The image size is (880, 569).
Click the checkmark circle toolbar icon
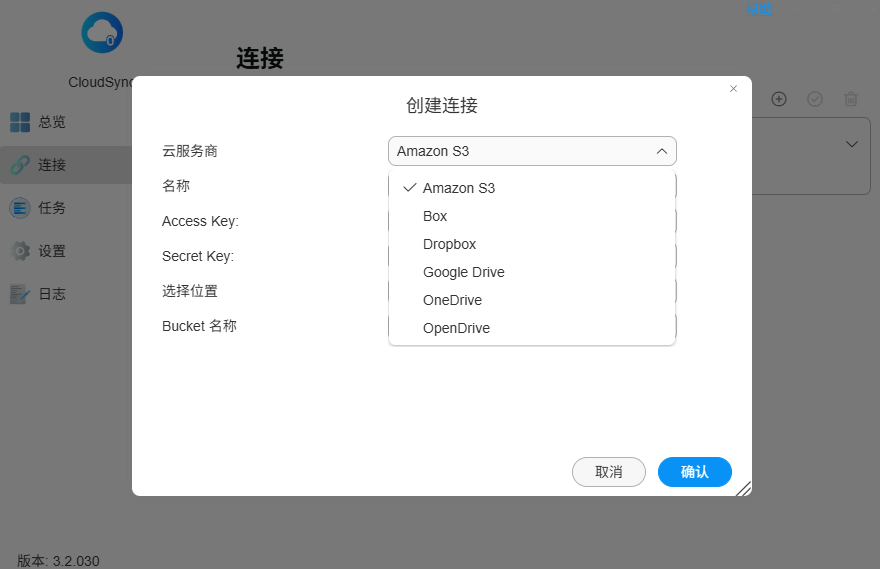click(815, 99)
